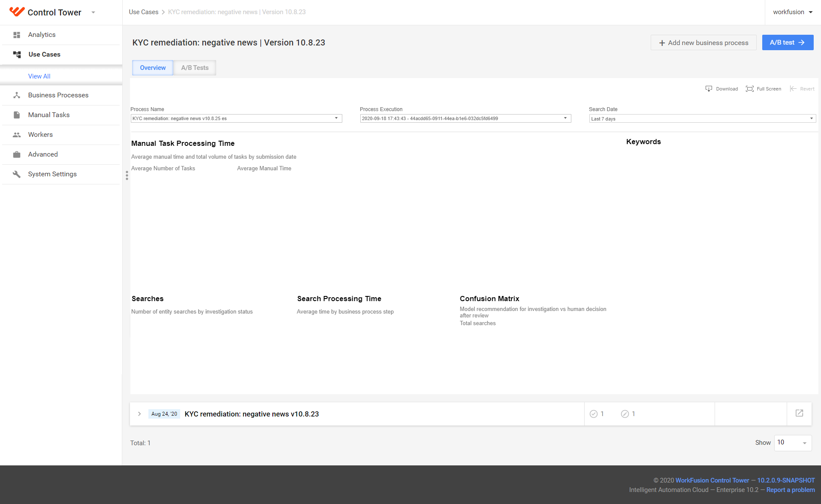
Task: Click the View All link
Action: point(39,76)
